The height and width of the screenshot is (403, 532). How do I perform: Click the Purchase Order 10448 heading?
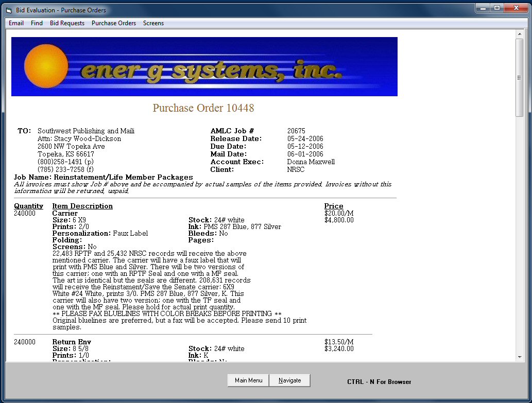point(203,108)
